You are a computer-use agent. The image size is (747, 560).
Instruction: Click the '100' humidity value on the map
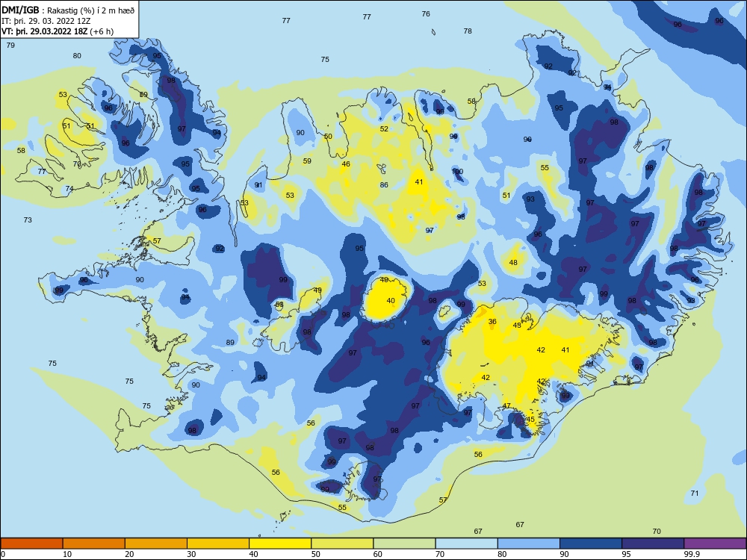tap(457, 172)
